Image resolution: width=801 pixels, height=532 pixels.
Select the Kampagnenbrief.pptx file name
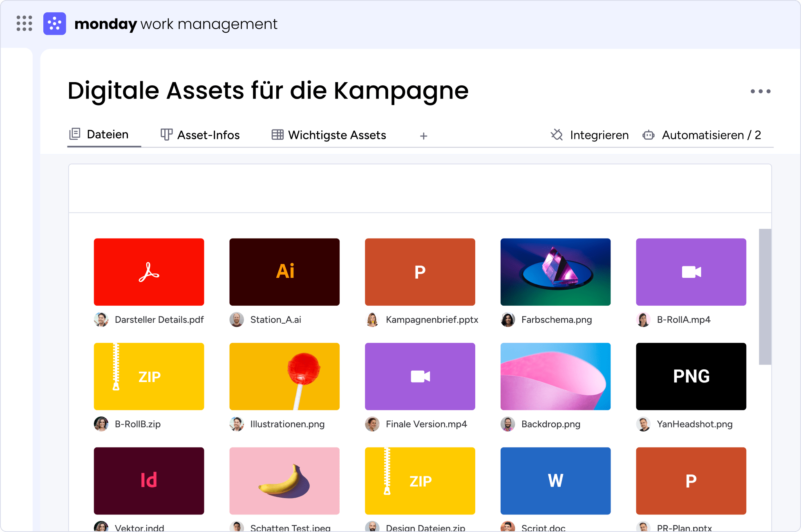[432, 320]
